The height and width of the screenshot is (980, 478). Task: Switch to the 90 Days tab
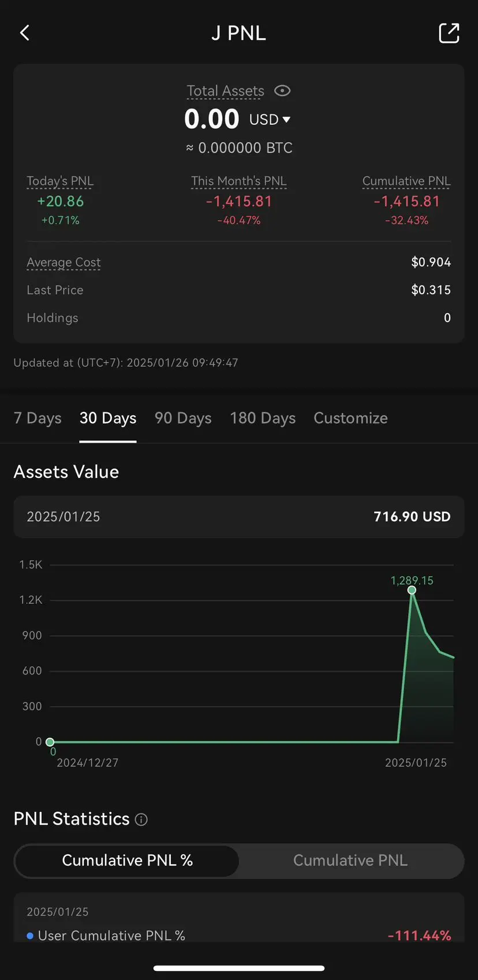[x=183, y=418]
